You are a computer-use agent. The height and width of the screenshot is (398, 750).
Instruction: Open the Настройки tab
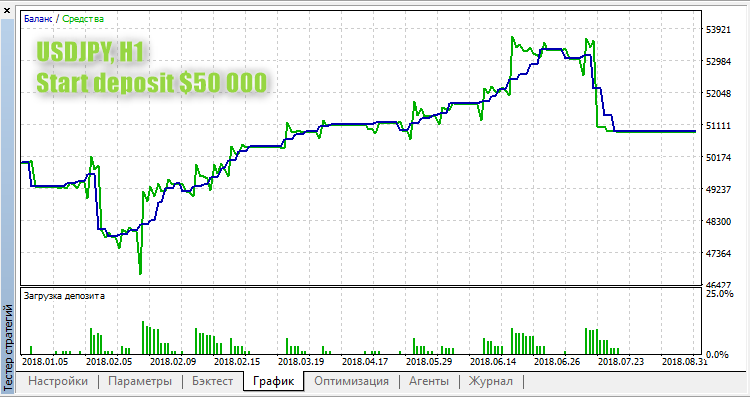click(x=58, y=381)
